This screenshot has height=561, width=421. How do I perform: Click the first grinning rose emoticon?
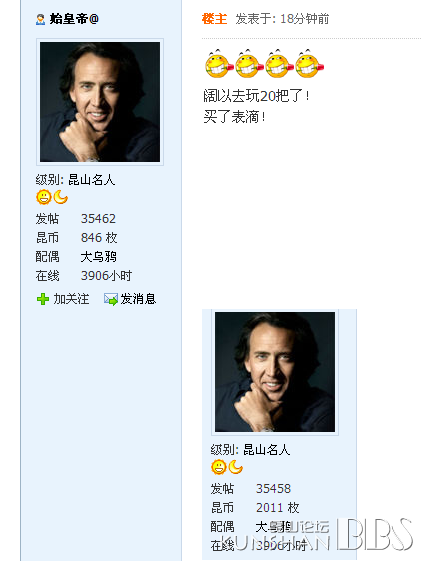219,64
